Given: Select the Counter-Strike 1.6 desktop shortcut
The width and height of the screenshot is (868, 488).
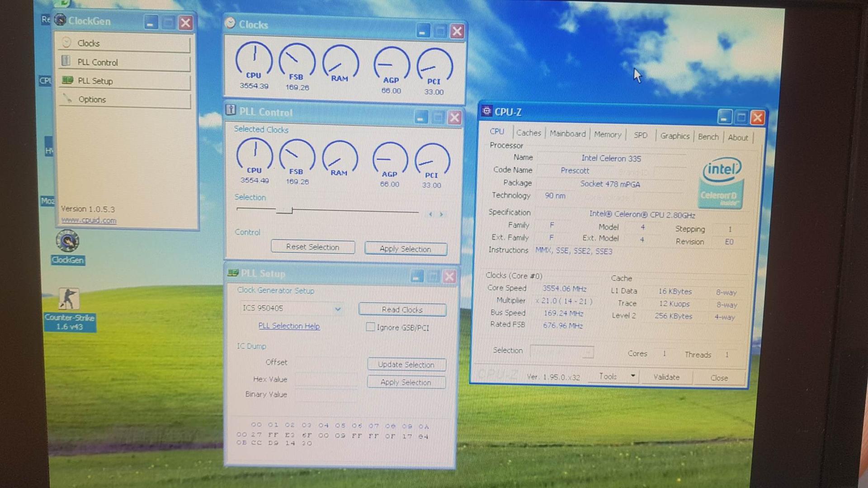Looking at the screenshot, I should [x=70, y=310].
